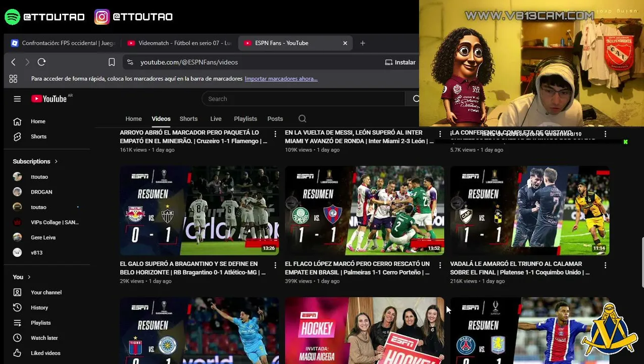644x364 pixels.
Task: Switch to the Confrontación: FPS occidental browser tab
Action: (x=63, y=43)
